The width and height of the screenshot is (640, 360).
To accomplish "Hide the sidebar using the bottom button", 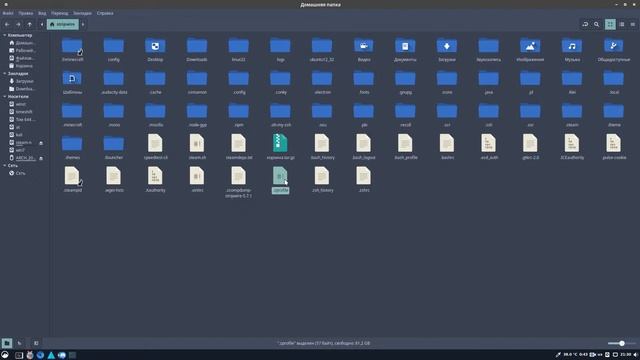I will 36,343.
